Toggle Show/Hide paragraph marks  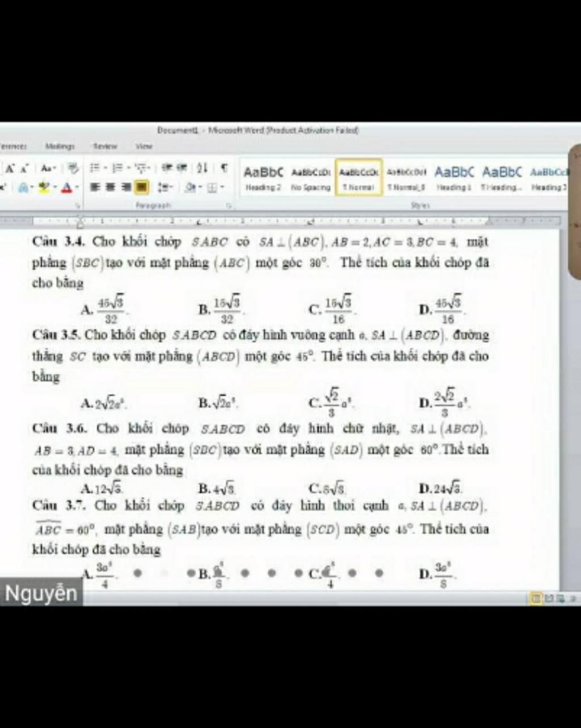click(x=225, y=169)
